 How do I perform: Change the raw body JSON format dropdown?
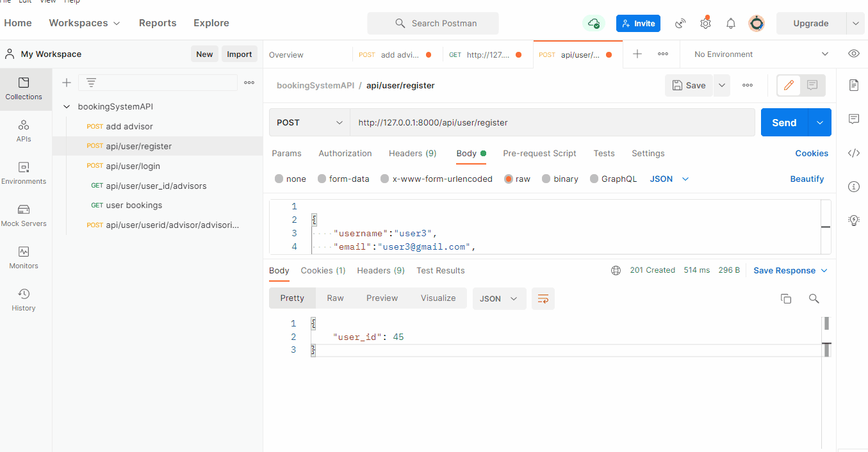pyautogui.click(x=669, y=179)
